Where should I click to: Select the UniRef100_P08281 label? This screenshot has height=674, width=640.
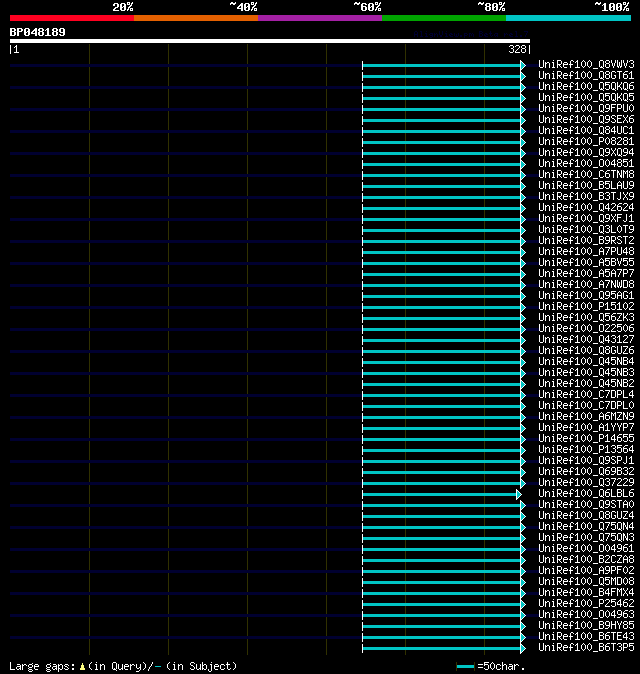[586, 141]
